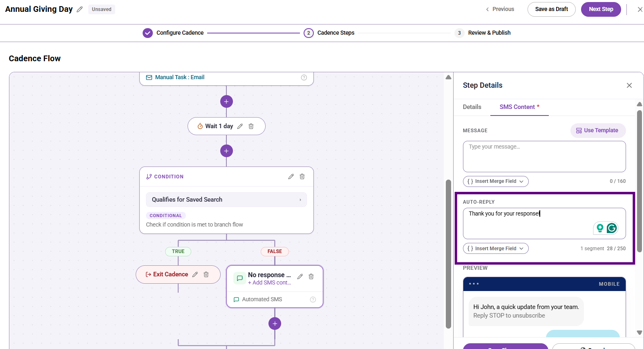This screenshot has height=349, width=644.
Task: Open Insert Merge Field under Auto-Reply
Action: pos(496,249)
